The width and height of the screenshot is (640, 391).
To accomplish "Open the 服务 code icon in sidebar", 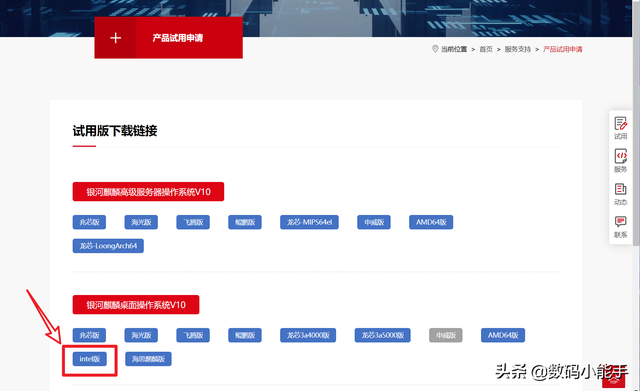I will 620,156.
